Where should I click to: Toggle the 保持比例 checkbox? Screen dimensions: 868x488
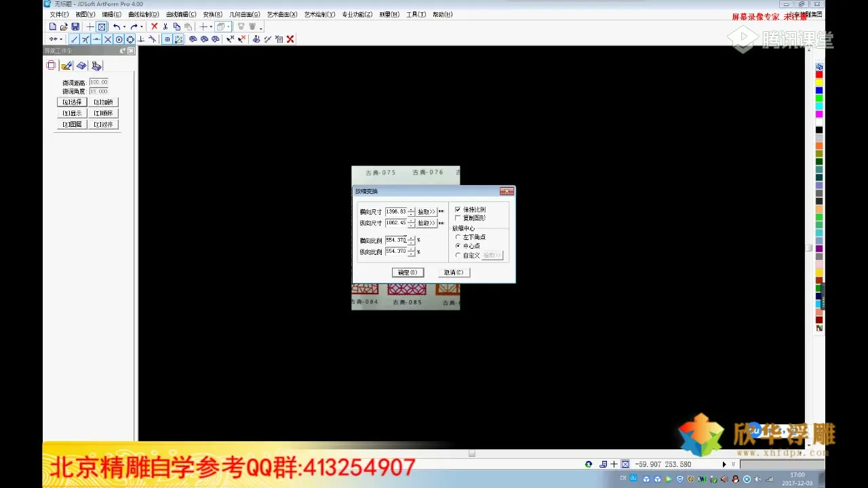pos(458,209)
